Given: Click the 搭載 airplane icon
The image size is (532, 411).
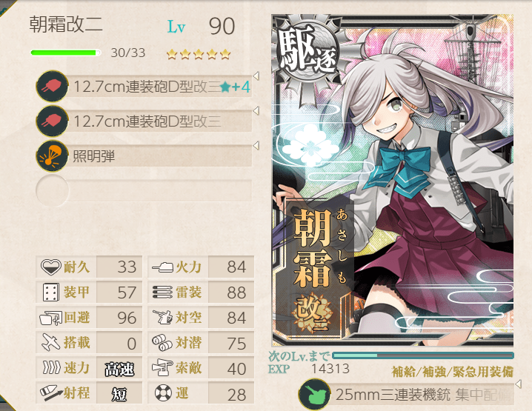Looking at the screenshot, I should pyautogui.click(x=51, y=342).
